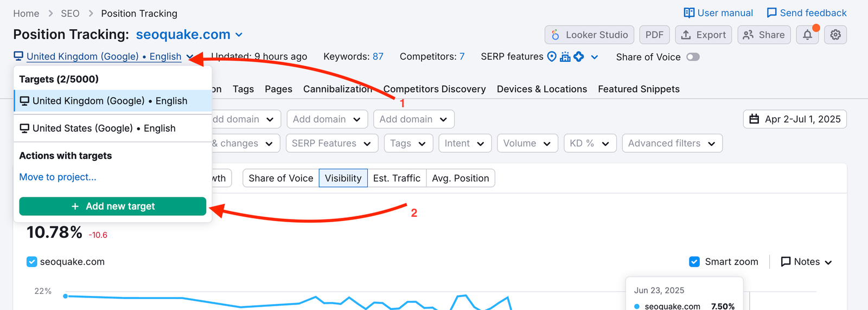Select the Share of Voice chart metric
Image resolution: width=868 pixels, height=310 pixels.
tap(281, 178)
